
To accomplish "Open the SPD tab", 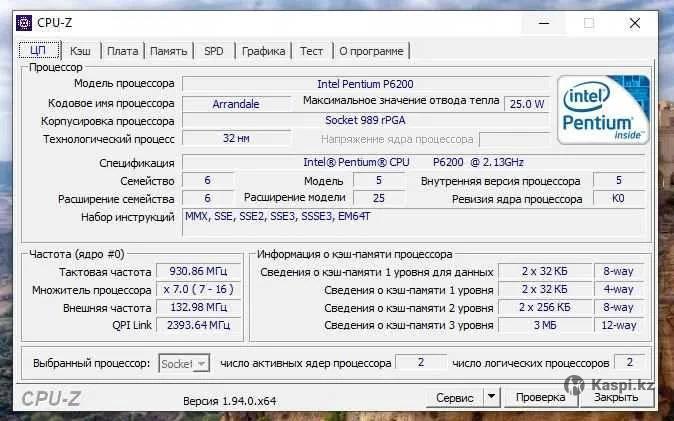I will coord(214,51).
